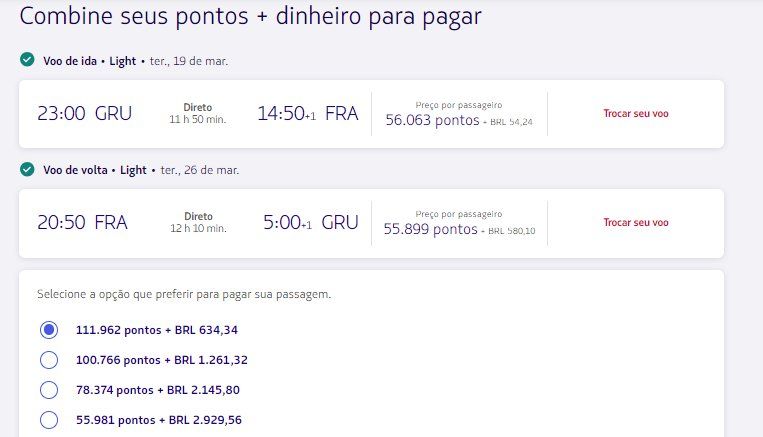The width and height of the screenshot is (763, 437).
Task: Select 55.981 pontos + BRL 2.929,56 option
Action: coord(49,420)
